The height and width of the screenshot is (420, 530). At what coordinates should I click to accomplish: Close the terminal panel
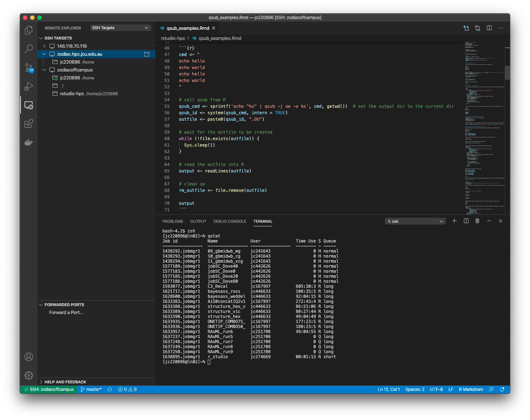501,221
